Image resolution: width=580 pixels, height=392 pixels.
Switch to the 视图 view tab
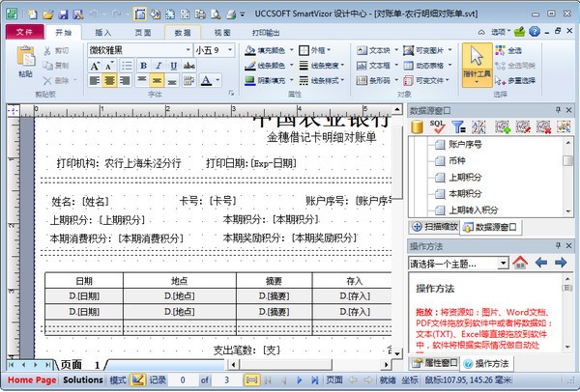point(222,33)
